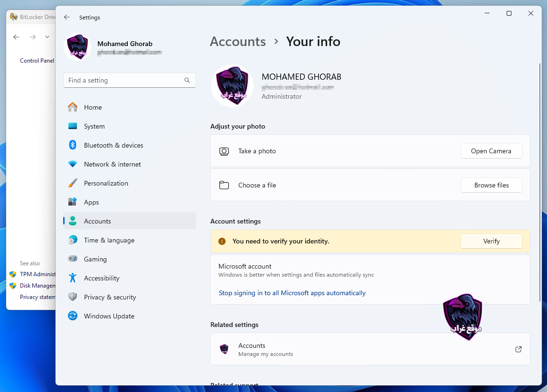This screenshot has width=547, height=392.
Task: Open Control Panel link in BitLocker window
Action: coord(37,60)
